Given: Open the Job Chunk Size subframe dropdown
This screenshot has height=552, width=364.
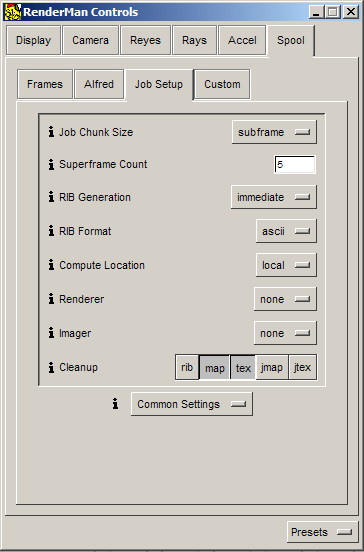Looking at the screenshot, I should [274, 132].
